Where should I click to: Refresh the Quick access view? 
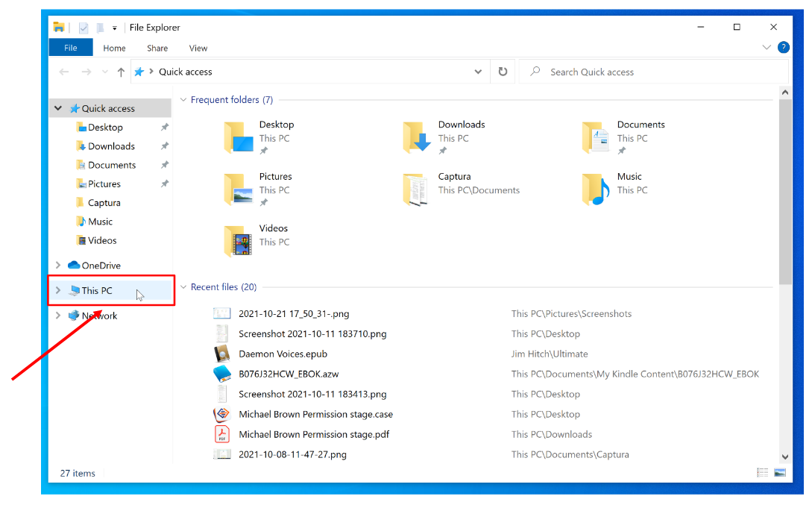point(503,72)
